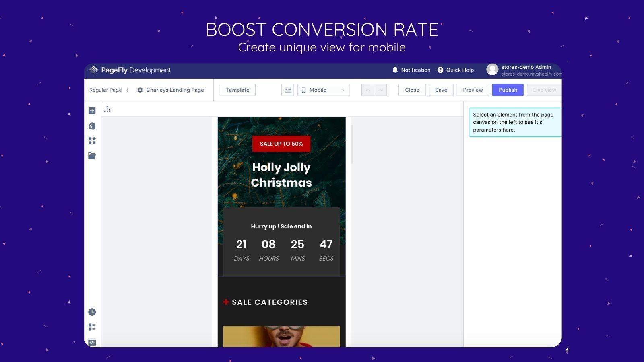The image size is (644, 362).
Task: Go to Regular Page breadcrumb
Action: pyautogui.click(x=105, y=90)
